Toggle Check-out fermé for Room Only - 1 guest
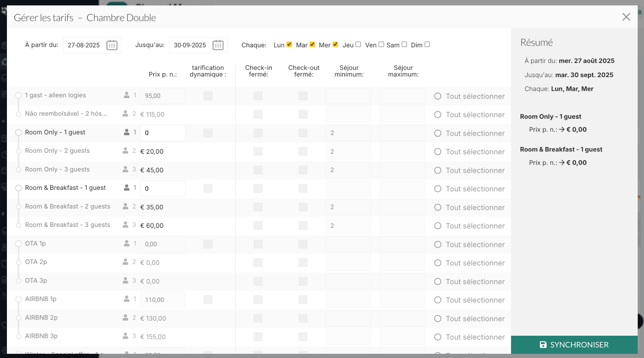This screenshot has width=644, height=358. click(303, 133)
